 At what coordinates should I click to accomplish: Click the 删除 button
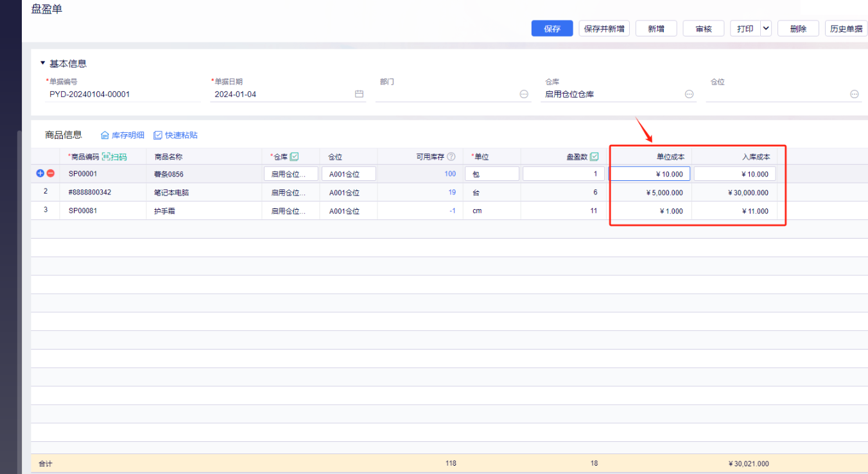[798, 29]
